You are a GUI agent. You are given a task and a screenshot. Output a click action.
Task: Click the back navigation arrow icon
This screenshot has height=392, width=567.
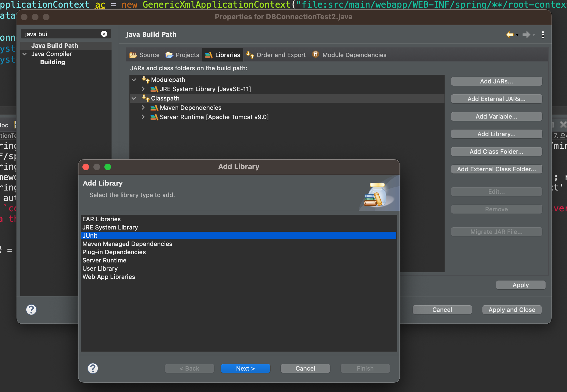coord(510,35)
